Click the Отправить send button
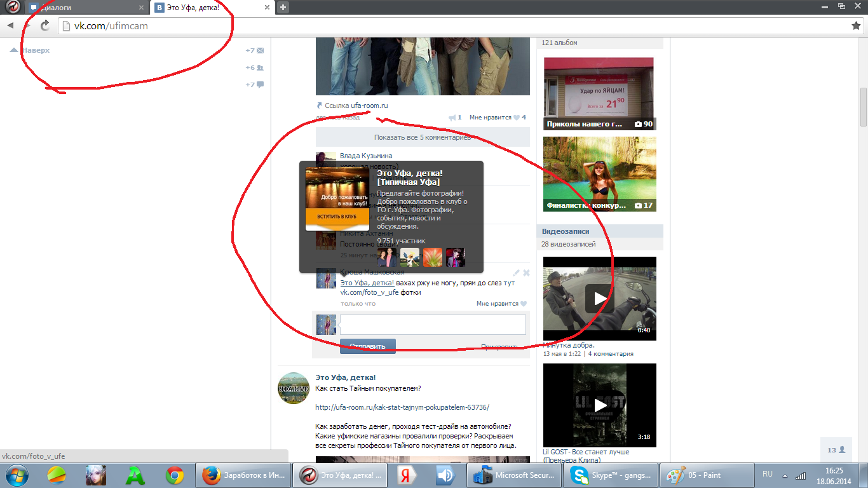Screen dimensions: 868x488 pyautogui.click(x=368, y=346)
